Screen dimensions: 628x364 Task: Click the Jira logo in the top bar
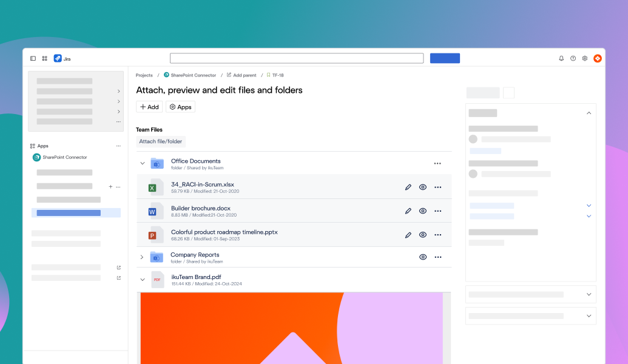coord(58,58)
